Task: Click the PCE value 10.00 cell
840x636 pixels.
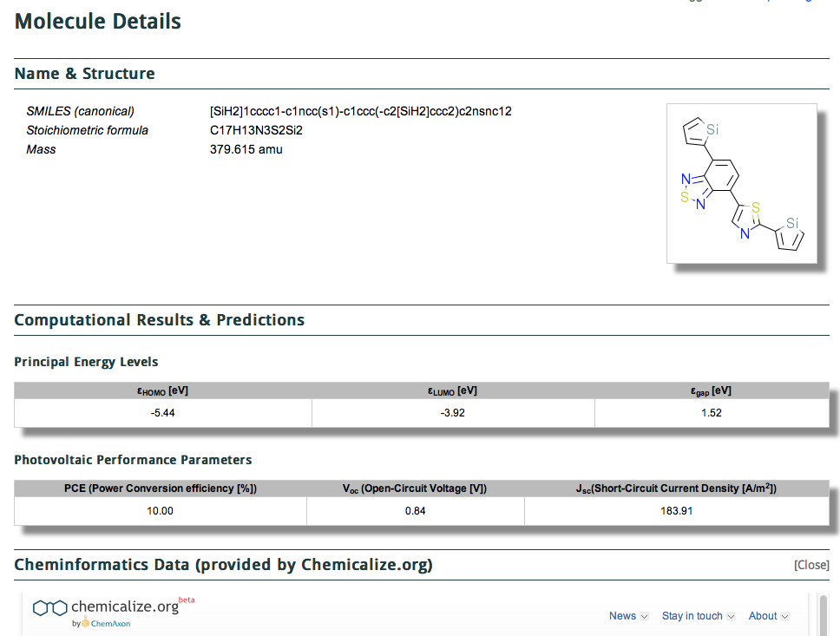Action: 161,511
